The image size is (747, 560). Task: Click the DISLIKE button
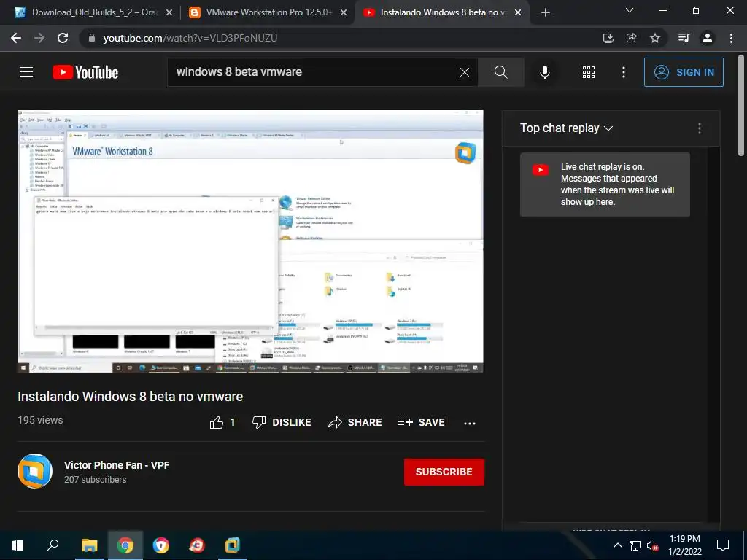(x=282, y=422)
